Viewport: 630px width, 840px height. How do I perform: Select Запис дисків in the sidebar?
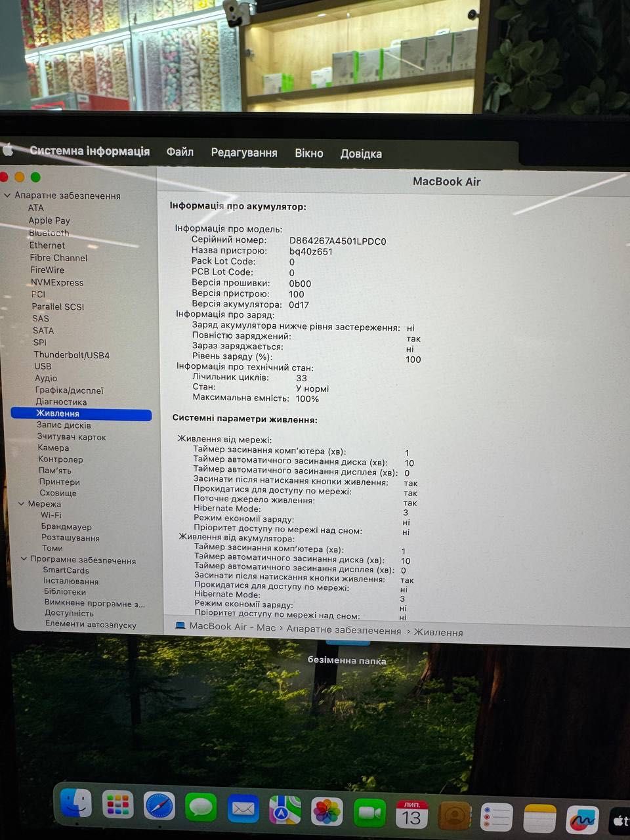[x=64, y=425]
